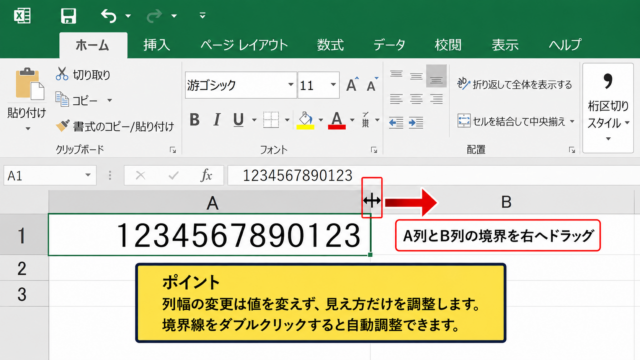Image resolution: width=640 pixels, height=360 pixels.
Task: Open font group dialog launcher
Action: point(374,150)
